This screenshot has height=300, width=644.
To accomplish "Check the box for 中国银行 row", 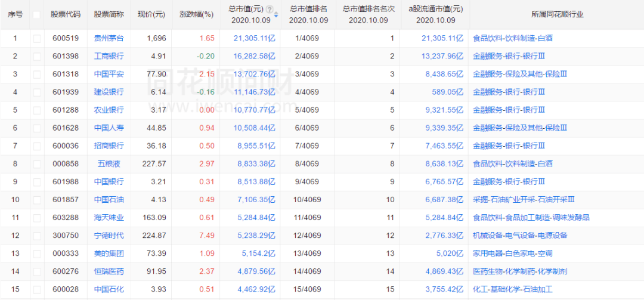I will pyautogui.click(x=37, y=182).
